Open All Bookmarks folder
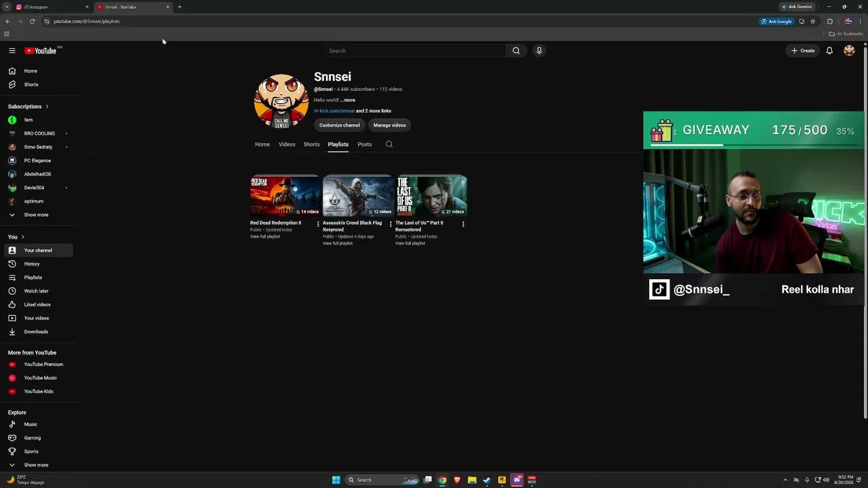Screen dimensions: 868x488 point(846,34)
